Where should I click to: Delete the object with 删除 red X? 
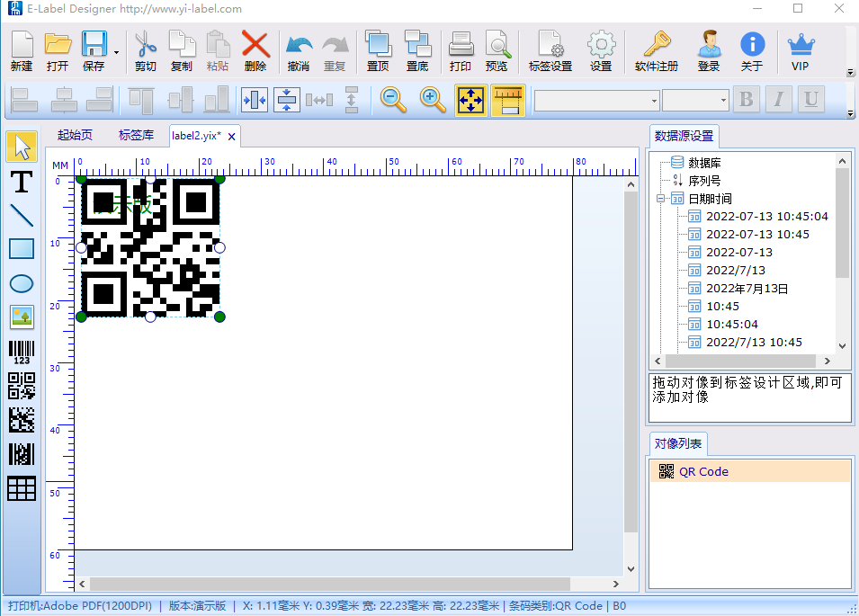(x=255, y=50)
